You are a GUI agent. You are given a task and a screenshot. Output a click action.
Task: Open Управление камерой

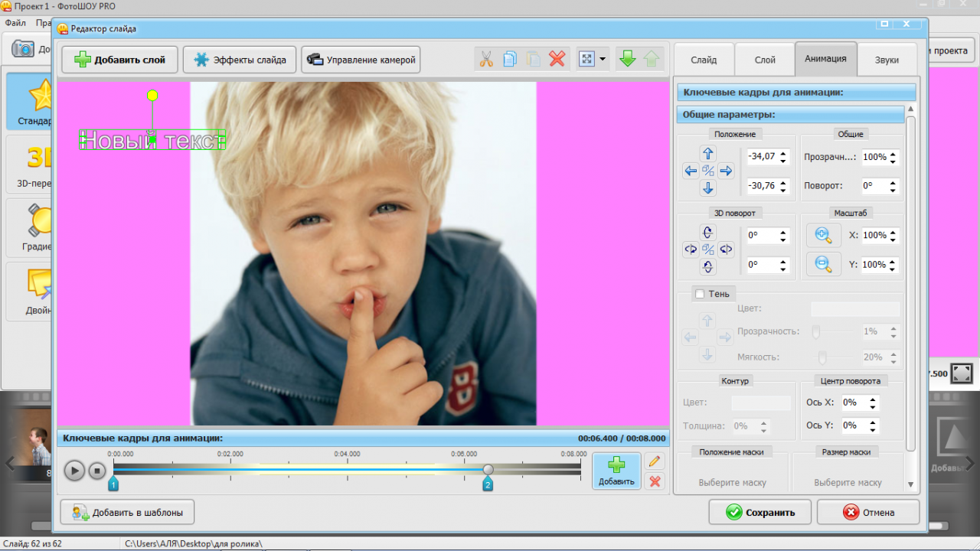[x=361, y=60]
